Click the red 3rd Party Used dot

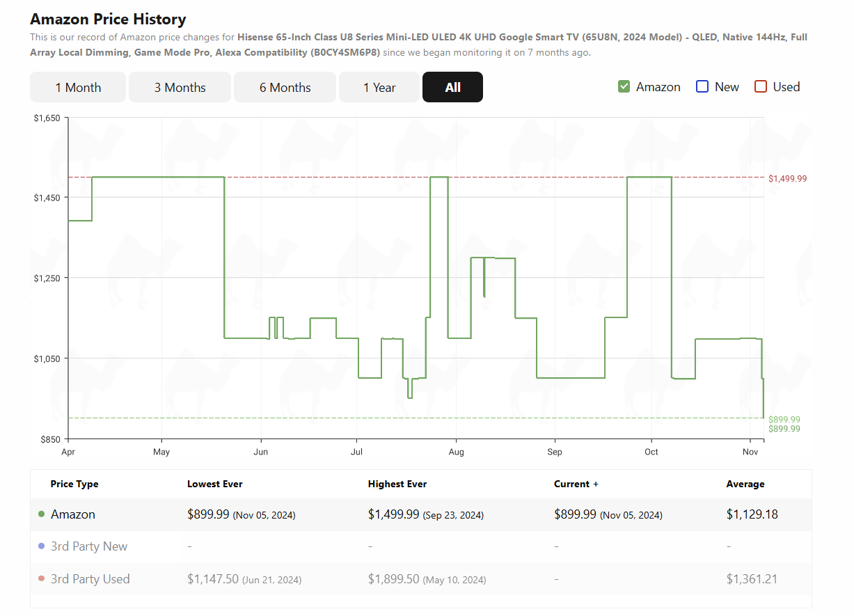[42, 579]
